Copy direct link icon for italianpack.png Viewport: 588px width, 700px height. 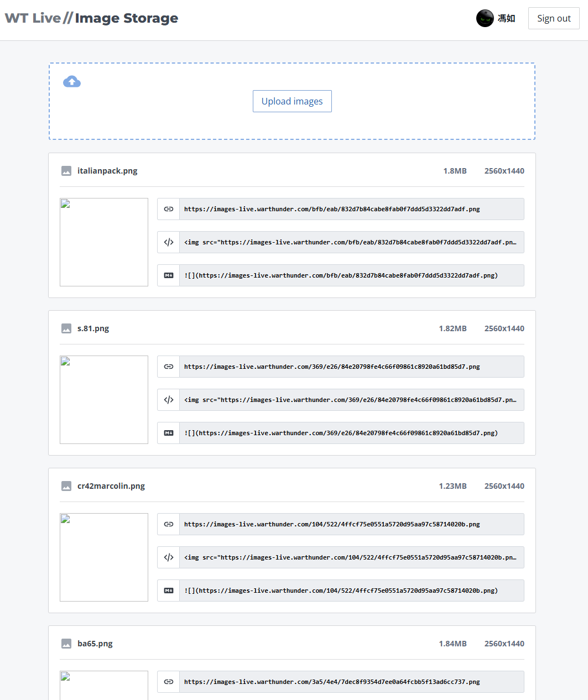click(169, 209)
